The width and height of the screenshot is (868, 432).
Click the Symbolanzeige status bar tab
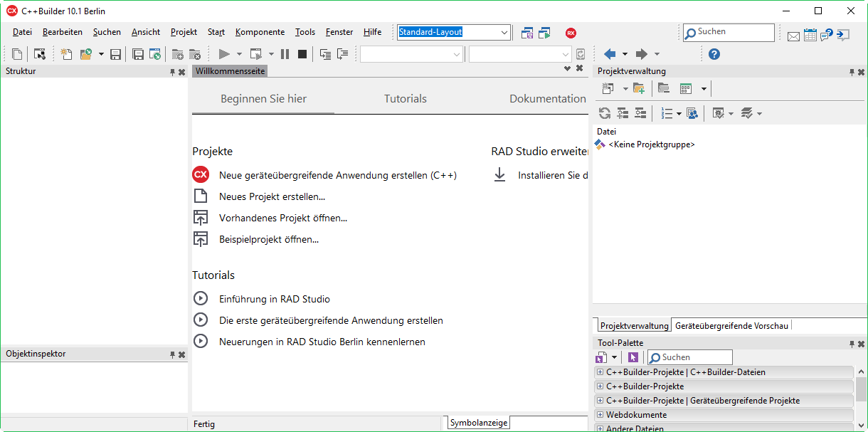(x=479, y=423)
